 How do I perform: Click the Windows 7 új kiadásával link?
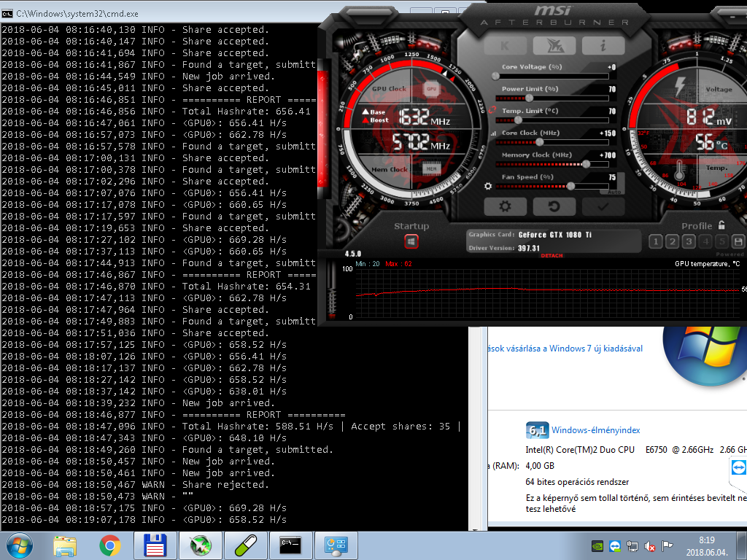565,349
